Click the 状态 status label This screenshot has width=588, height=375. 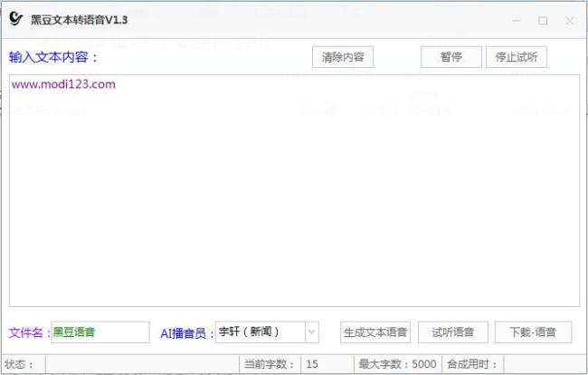tap(19, 364)
